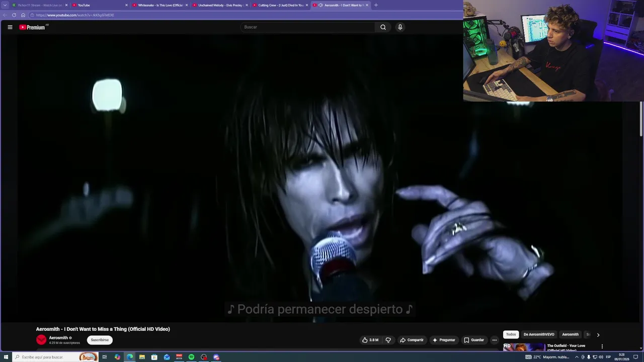Image resolution: width=644 pixels, height=362 pixels.
Task: Mute the Aerosmith tab via its speaker icon
Action: point(320,5)
